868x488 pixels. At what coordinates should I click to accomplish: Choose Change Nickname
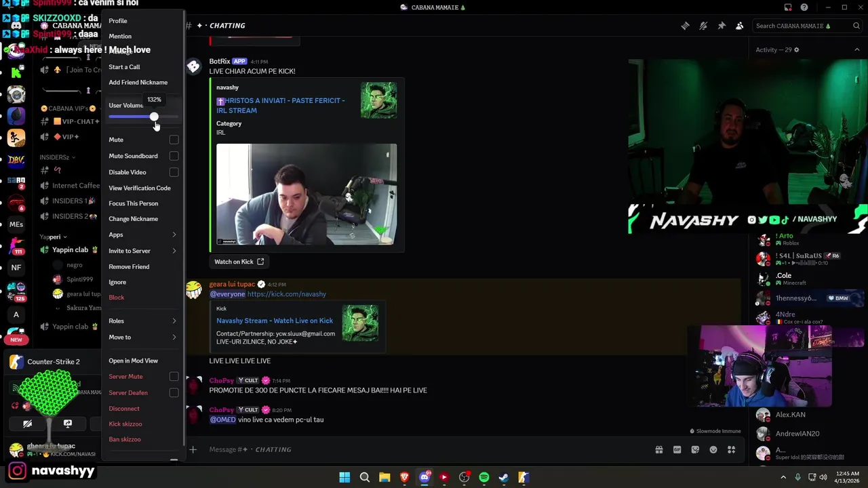[133, 219]
